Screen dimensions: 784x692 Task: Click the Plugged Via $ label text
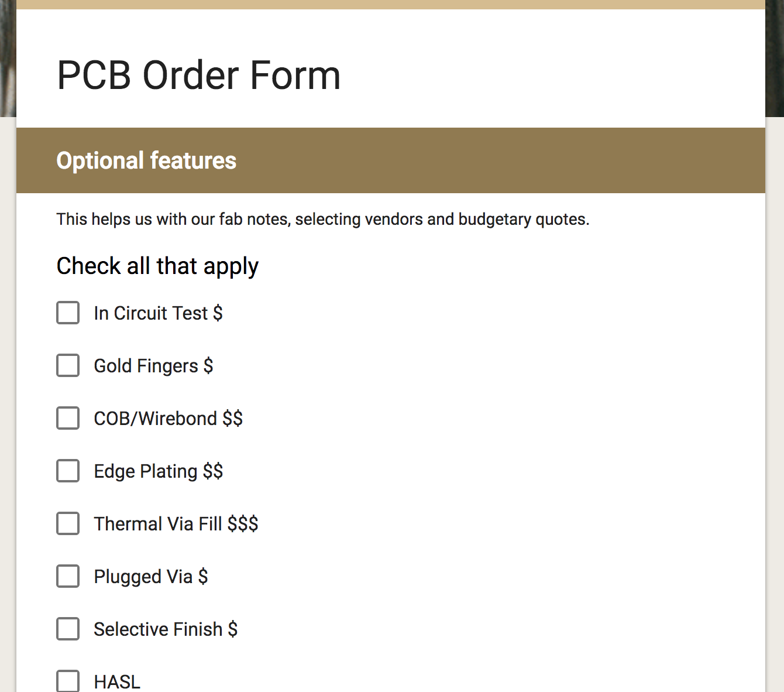151,577
